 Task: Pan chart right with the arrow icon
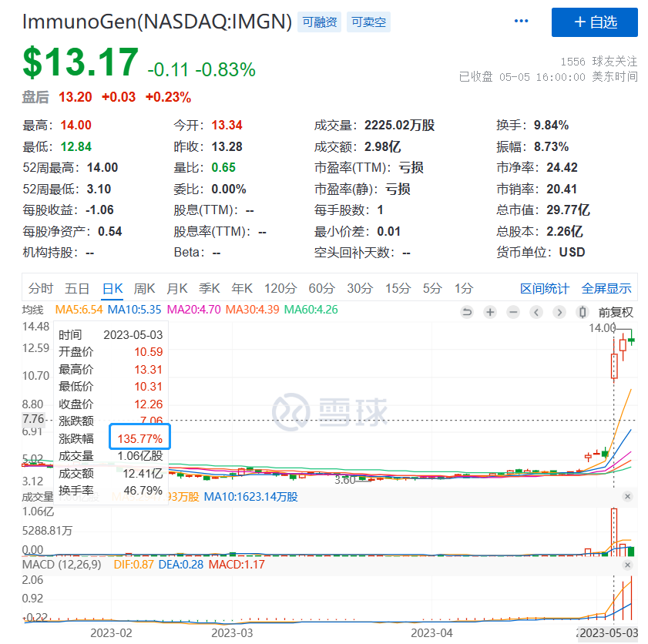click(x=559, y=312)
